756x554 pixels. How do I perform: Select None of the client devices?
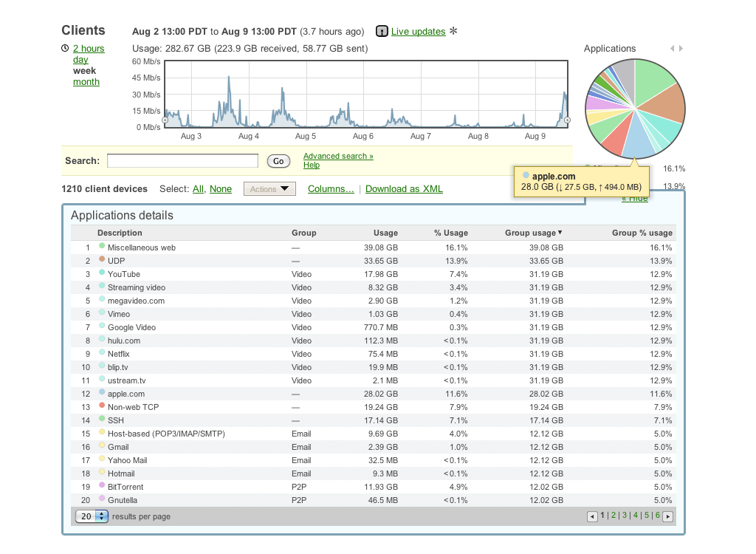pos(221,189)
